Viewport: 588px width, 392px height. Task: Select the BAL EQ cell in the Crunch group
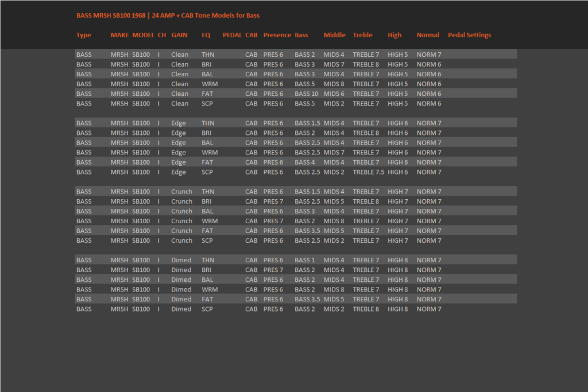pyautogui.click(x=207, y=211)
